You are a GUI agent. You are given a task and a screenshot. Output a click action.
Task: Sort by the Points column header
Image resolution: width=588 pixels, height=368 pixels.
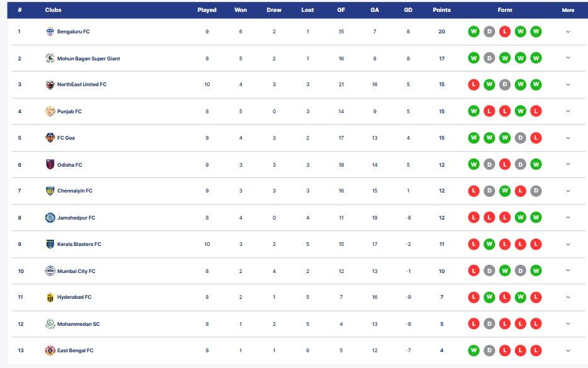442,10
